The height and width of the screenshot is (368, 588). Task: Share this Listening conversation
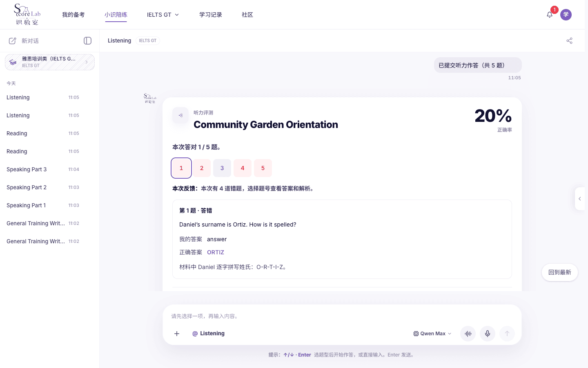point(570,41)
